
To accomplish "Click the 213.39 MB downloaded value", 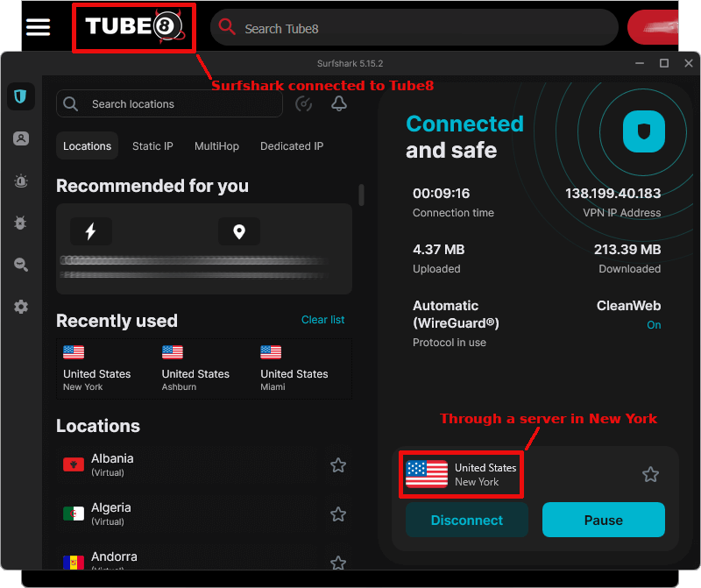I will pyautogui.click(x=627, y=250).
